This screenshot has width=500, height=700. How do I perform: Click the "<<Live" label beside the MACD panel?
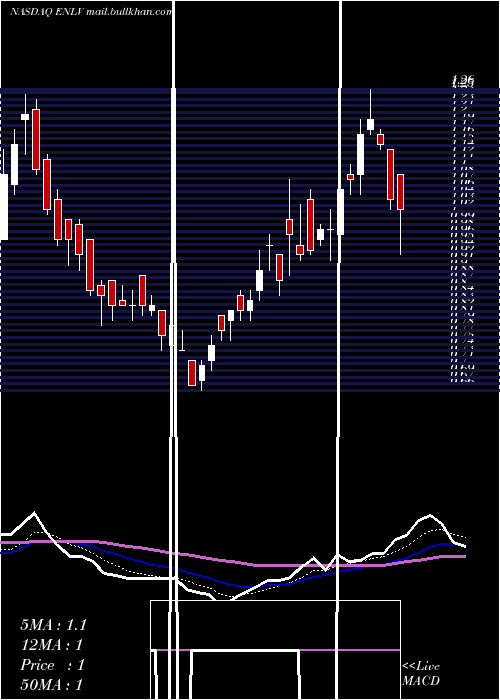point(421,666)
